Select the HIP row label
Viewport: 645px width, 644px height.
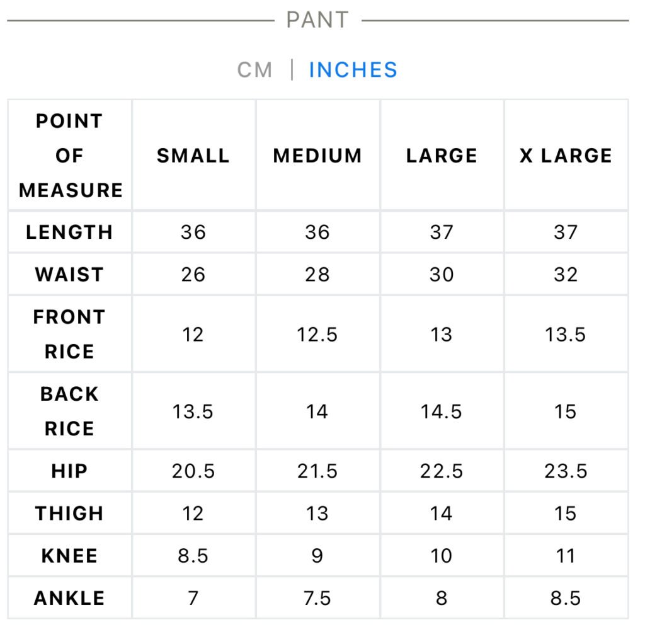click(x=69, y=471)
